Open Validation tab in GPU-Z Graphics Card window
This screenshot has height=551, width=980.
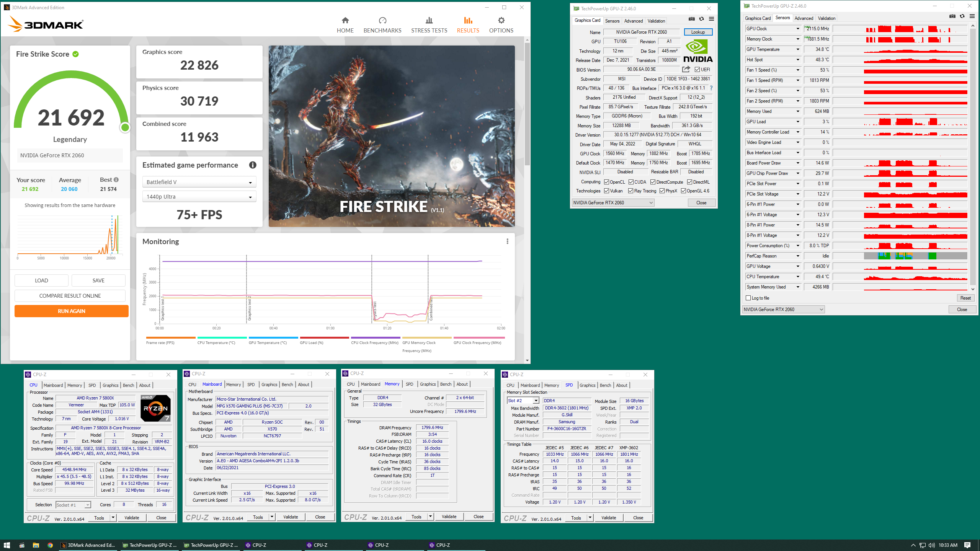pyautogui.click(x=656, y=21)
